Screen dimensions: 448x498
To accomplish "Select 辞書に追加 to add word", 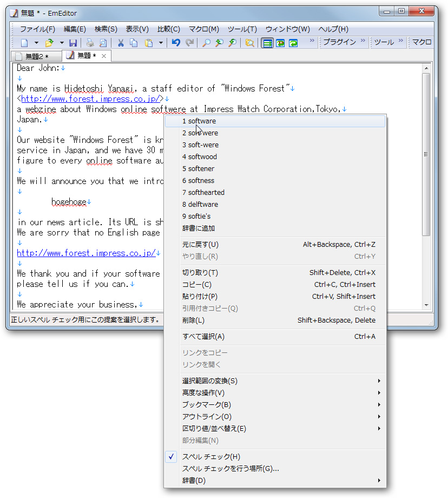I will (275, 228).
